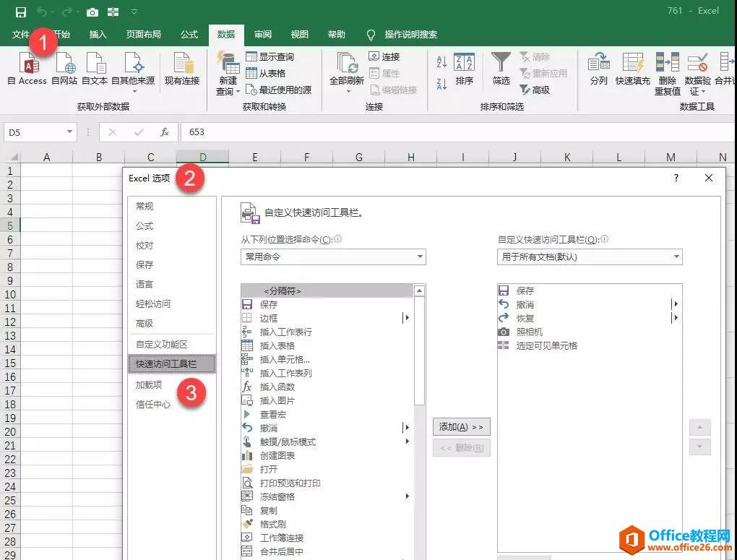737x560 pixels.
Task: Click the scroll-up arrow of the commands list
Action: pyautogui.click(x=419, y=290)
